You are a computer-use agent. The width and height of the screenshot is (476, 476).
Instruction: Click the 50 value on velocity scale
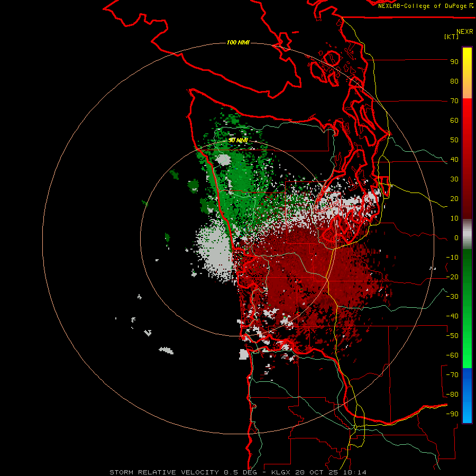454,140
